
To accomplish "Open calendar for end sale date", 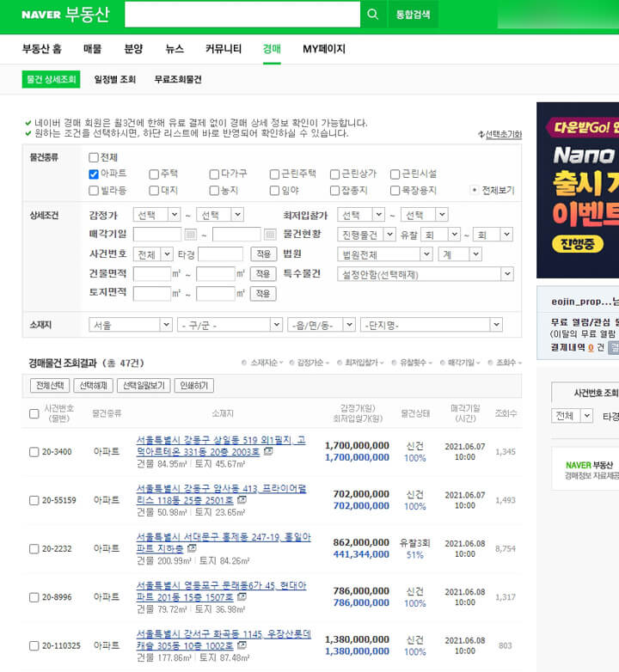I will pyautogui.click(x=270, y=235).
